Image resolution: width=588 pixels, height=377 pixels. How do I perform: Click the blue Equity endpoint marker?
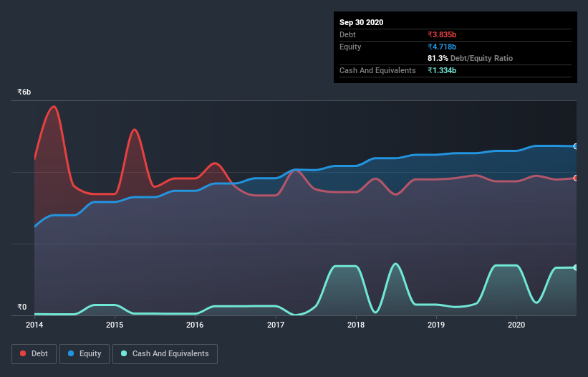coord(576,146)
